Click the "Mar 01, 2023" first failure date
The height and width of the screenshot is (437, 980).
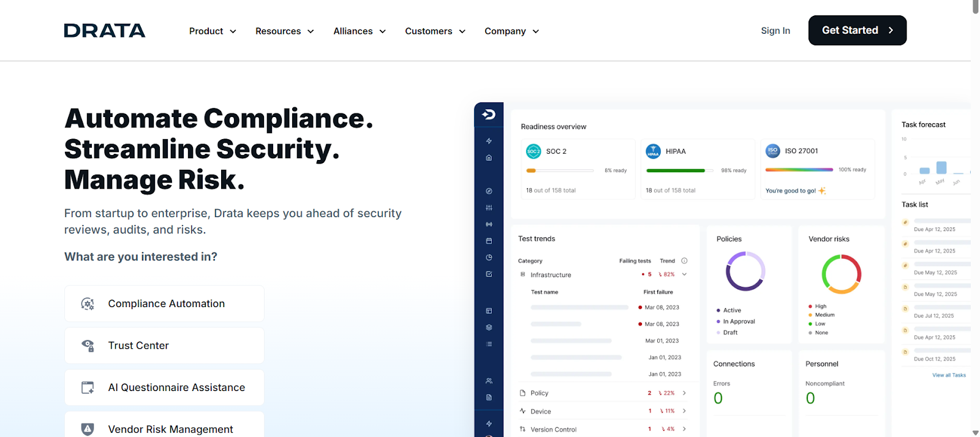(x=661, y=341)
